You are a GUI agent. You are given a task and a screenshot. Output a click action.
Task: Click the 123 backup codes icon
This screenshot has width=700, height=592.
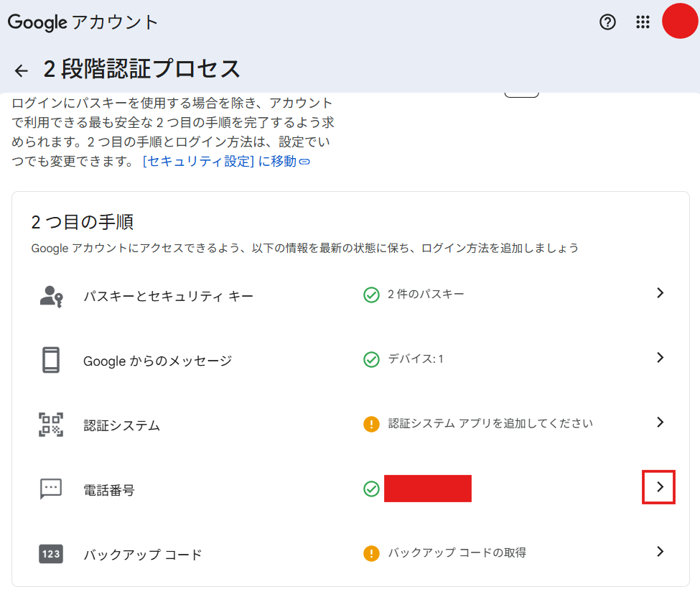click(x=51, y=554)
